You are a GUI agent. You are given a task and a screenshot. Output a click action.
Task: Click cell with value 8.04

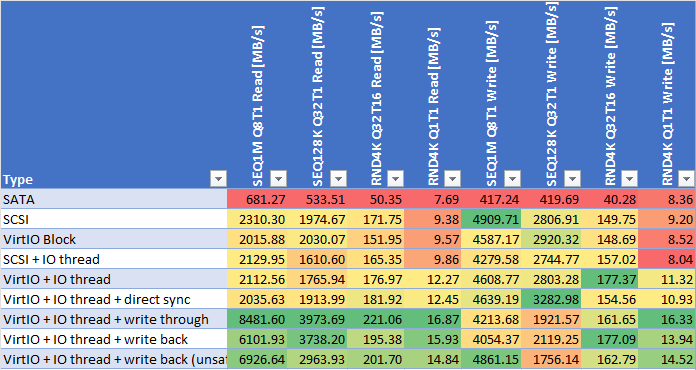(x=667, y=259)
